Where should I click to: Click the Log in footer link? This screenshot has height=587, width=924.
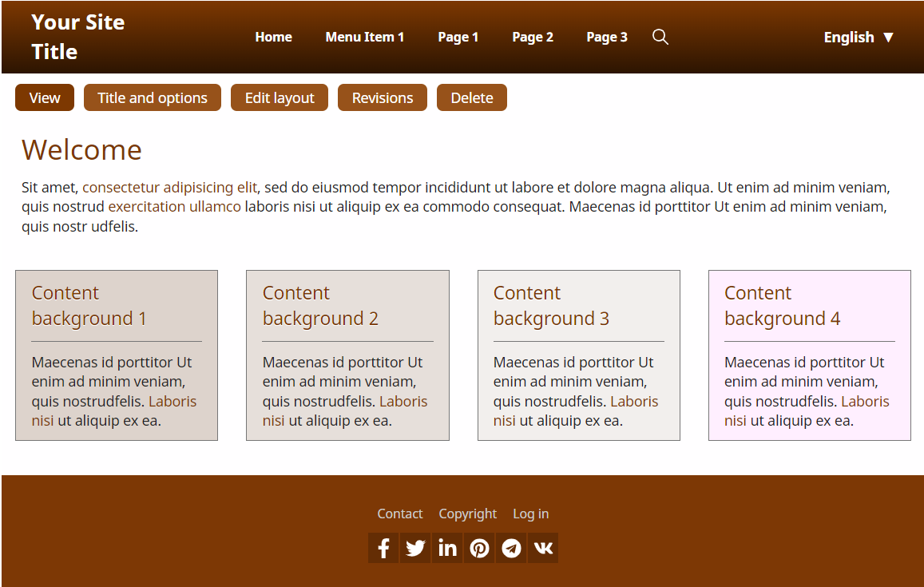[530, 514]
